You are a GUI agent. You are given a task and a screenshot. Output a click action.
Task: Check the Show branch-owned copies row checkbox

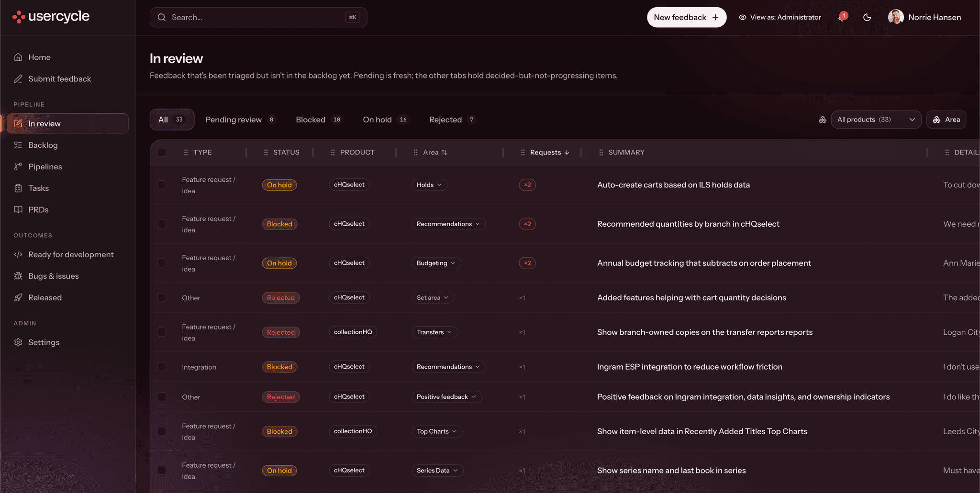pyautogui.click(x=162, y=332)
